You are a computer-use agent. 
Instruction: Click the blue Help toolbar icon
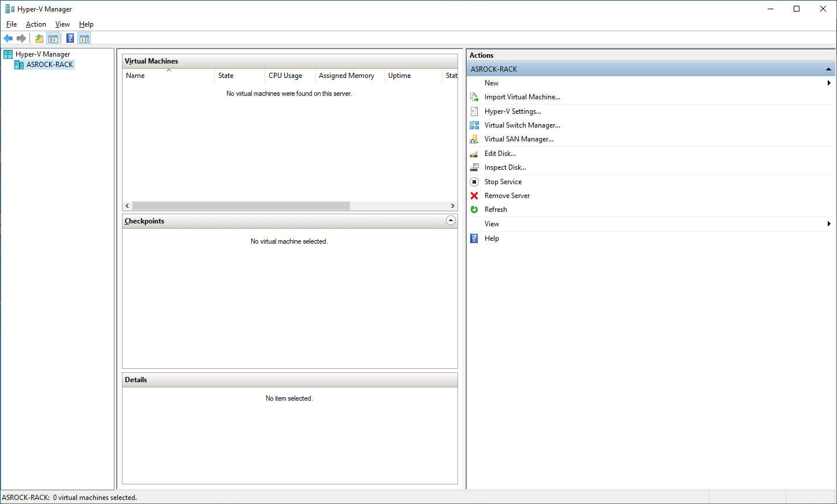point(70,39)
